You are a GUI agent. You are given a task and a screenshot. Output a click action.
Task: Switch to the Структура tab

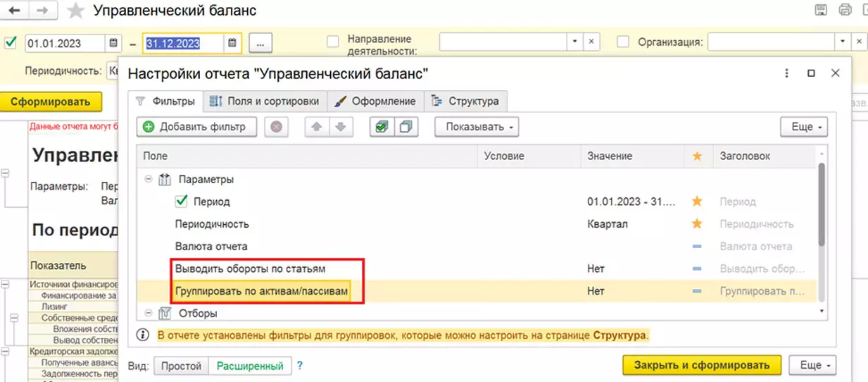(465, 101)
